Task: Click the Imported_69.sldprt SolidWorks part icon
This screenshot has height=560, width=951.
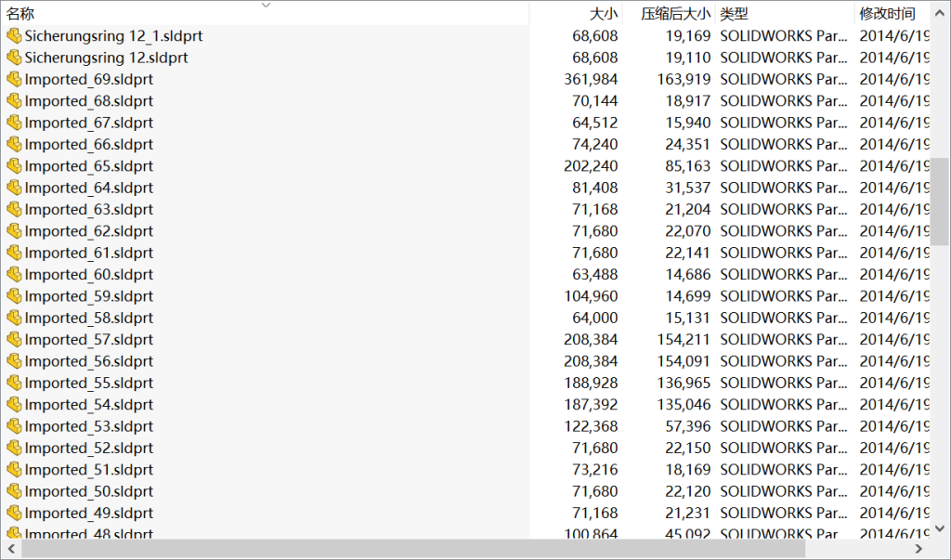Action: point(14,80)
